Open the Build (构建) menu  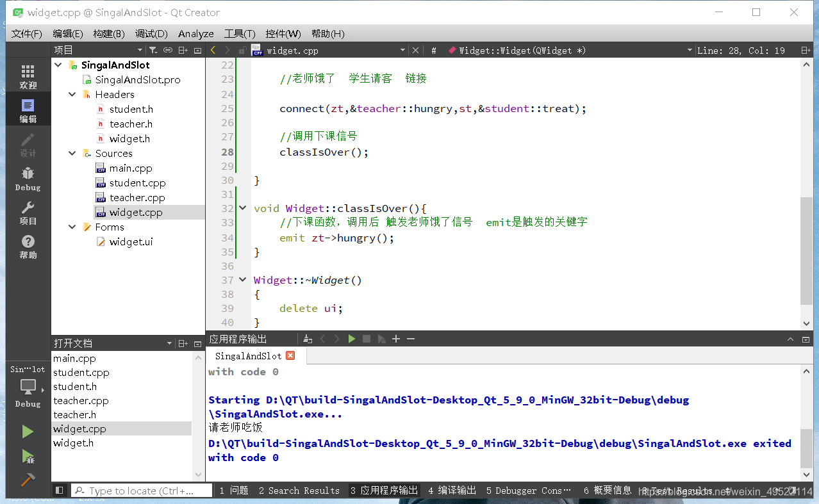pos(109,34)
